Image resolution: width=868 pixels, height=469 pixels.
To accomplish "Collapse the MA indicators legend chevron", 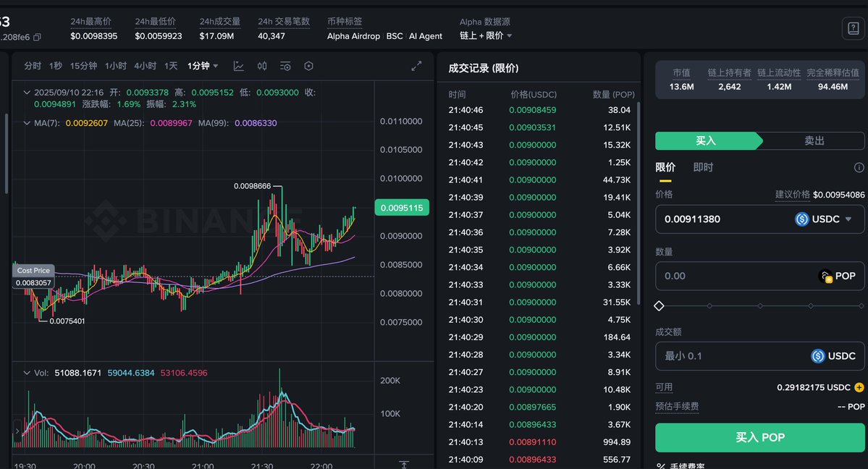I will (27, 123).
